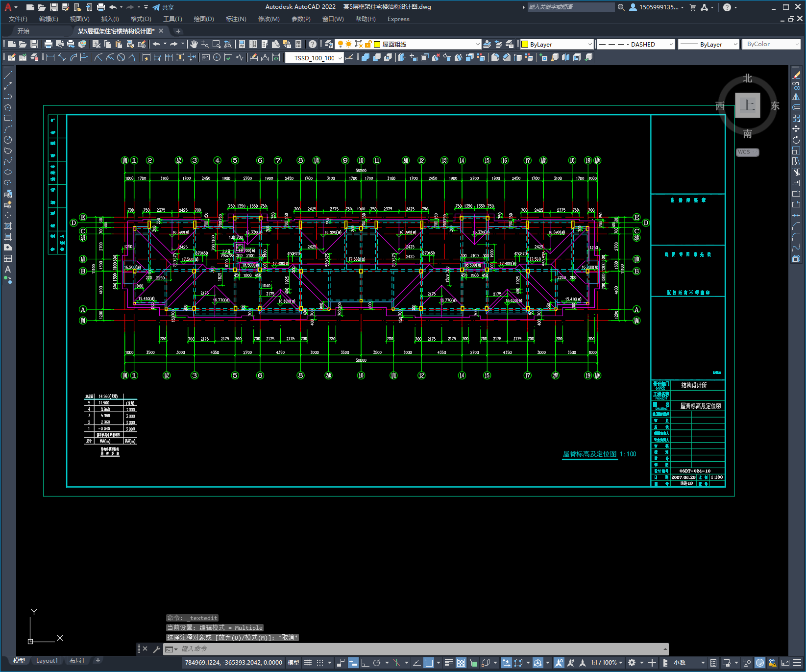Open the ByColor plot style dropdown

(772, 44)
